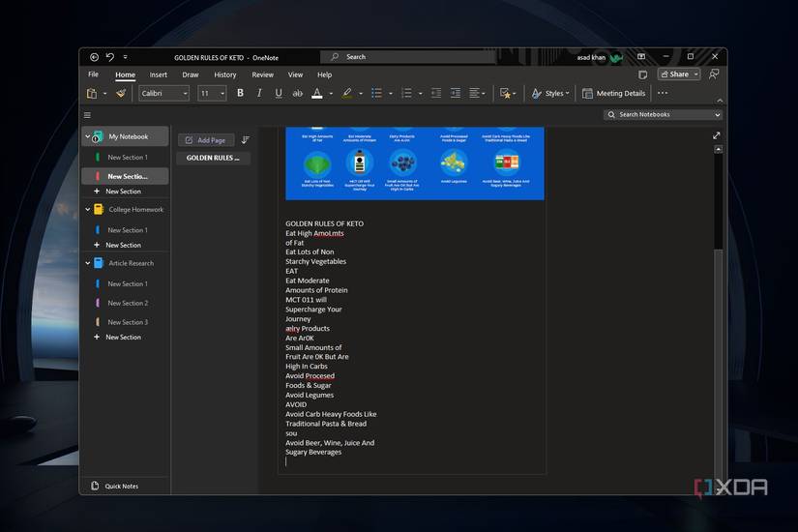The height and width of the screenshot is (532, 798).
Task: Open numbering styles dropdown arrow
Action: pyautogui.click(x=421, y=94)
